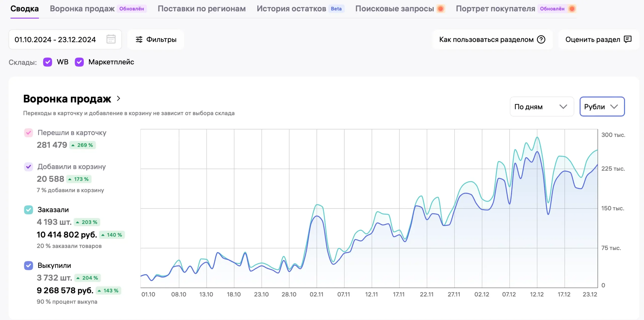Toggle the Выкупили chart series checkbox
644x320 pixels.
tap(28, 265)
